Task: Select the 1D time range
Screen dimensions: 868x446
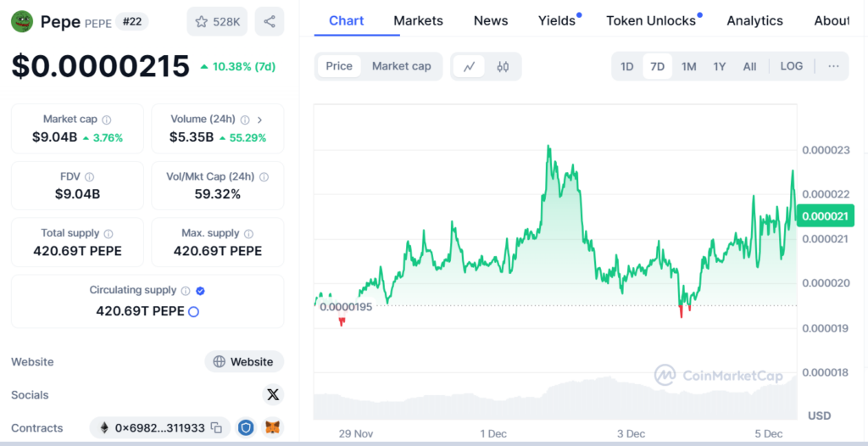Action: [627, 66]
